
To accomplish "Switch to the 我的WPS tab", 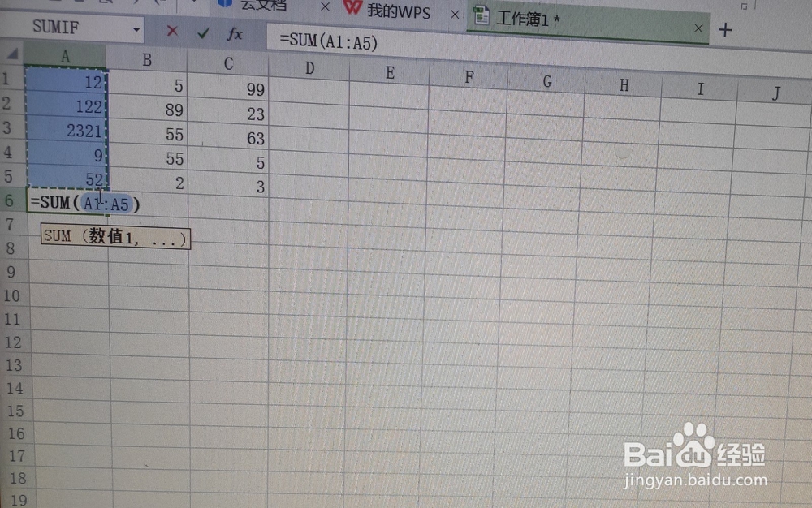I will 399,11.
